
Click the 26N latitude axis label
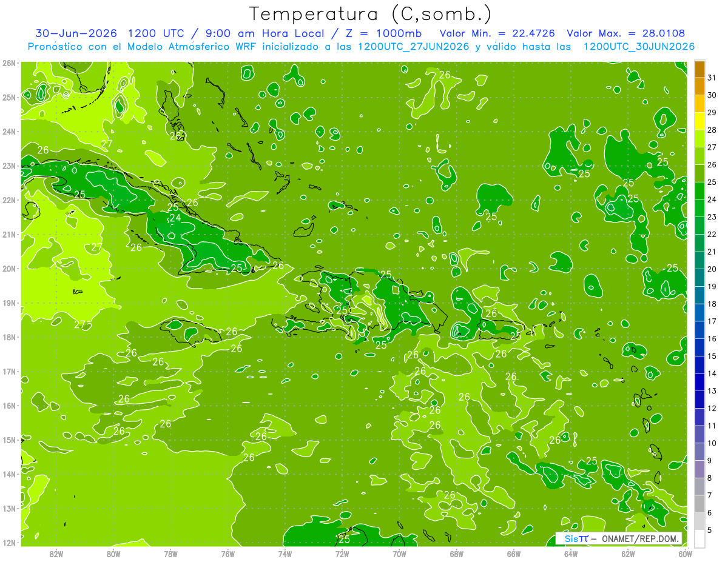(8, 62)
